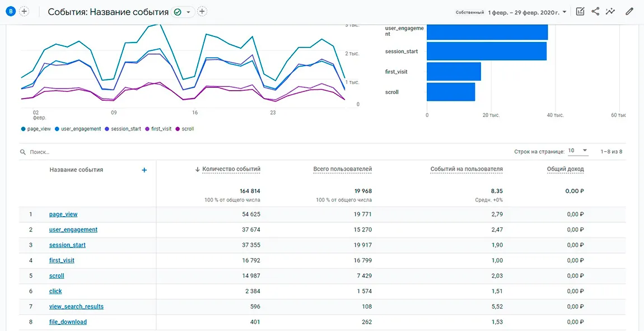Add a comparison with the plus icon next to B
The image size is (644, 331).
coord(25,12)
